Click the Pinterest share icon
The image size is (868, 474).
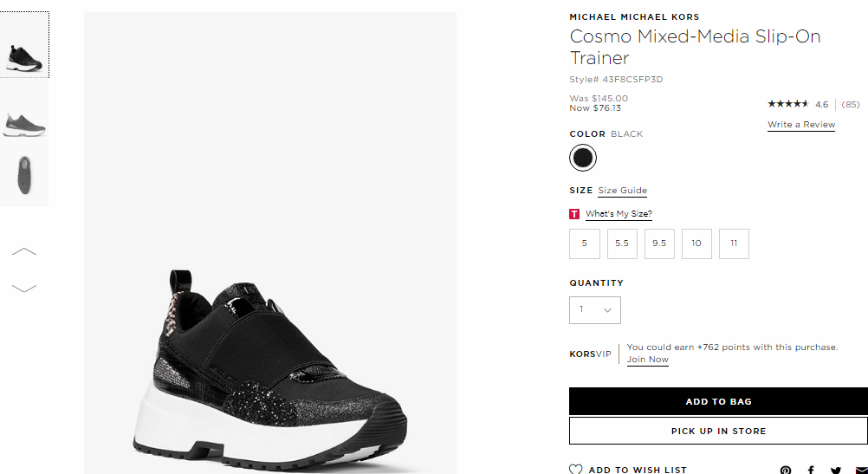(x=785, y=471)
